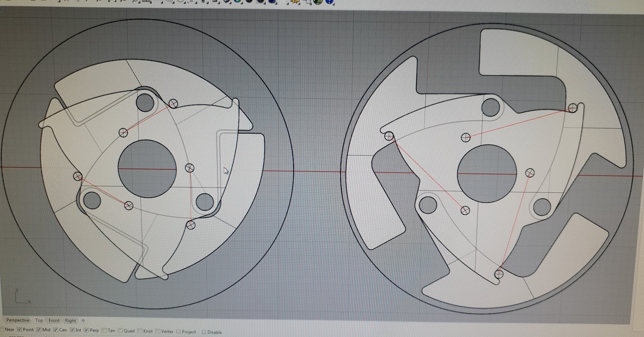644x337 pixels.
Task: Select the large center hole of the right drawing
Action: [487, 174]
